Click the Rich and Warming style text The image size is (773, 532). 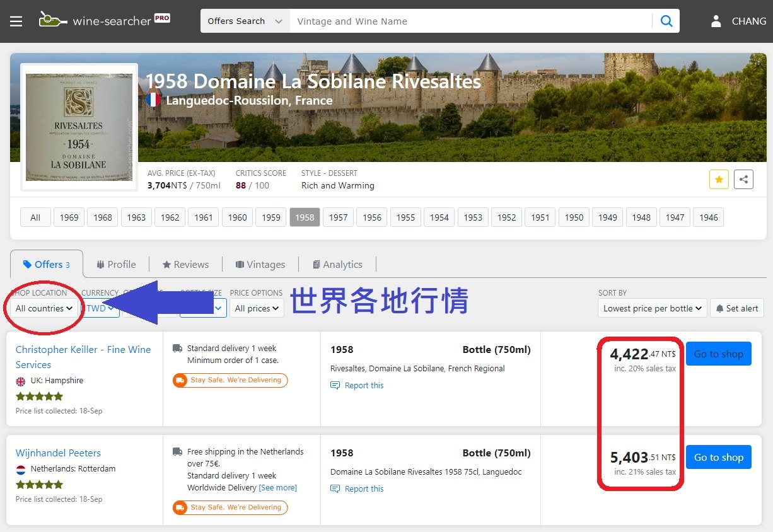[338, 185]
